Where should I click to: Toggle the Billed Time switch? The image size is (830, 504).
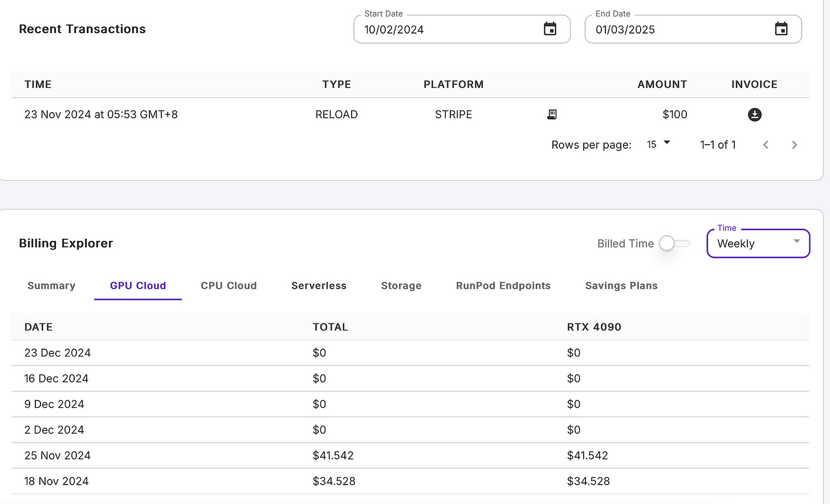click(674, 243)
